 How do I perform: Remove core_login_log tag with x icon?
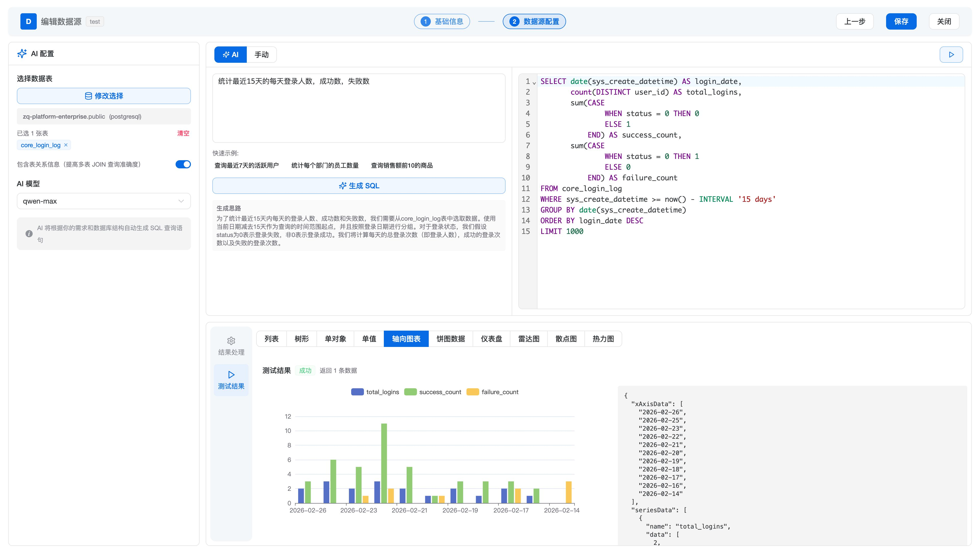click(x=66, y=145)
